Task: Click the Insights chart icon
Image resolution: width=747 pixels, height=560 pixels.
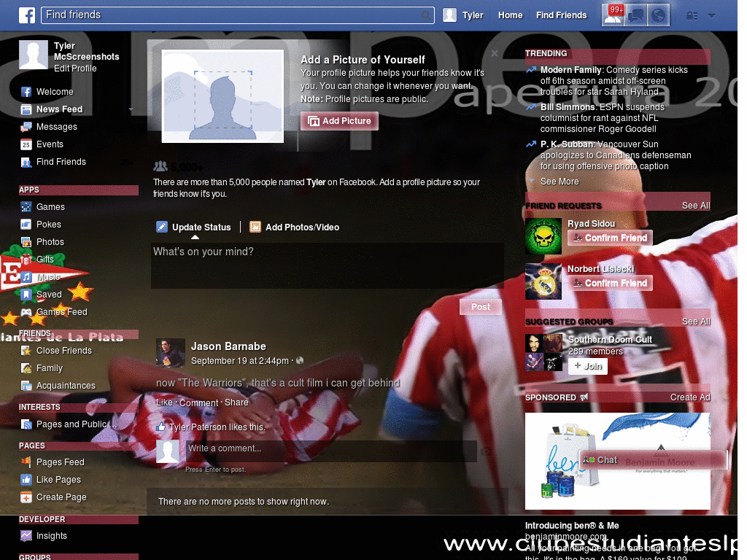Action: coord(26,536)
